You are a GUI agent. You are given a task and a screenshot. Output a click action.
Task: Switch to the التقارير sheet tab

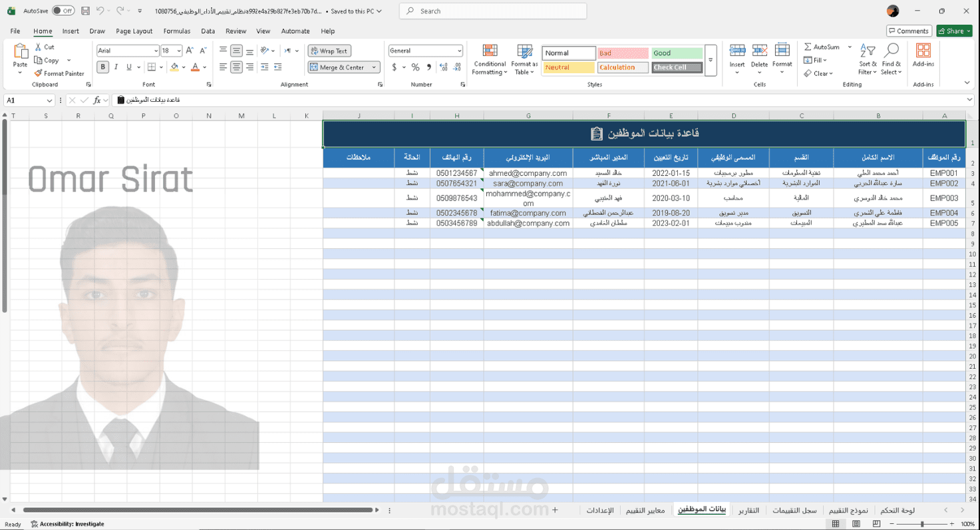(748, 510)
